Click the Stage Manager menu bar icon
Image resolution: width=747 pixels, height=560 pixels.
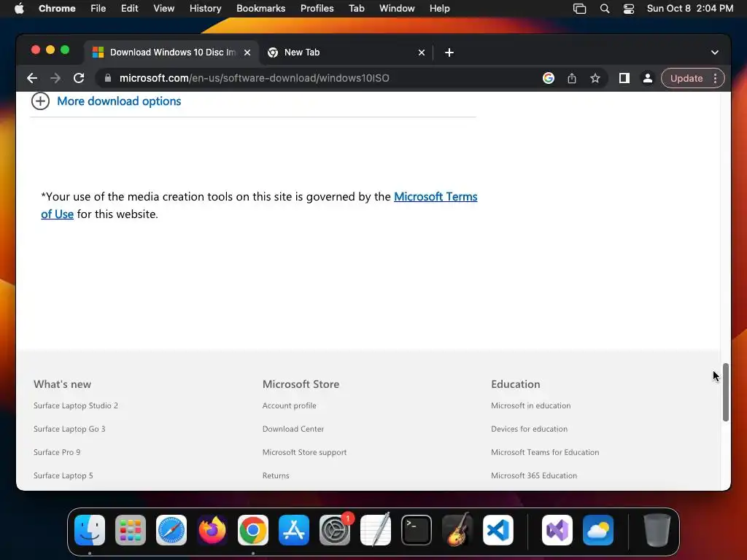(x=579, y=9)
